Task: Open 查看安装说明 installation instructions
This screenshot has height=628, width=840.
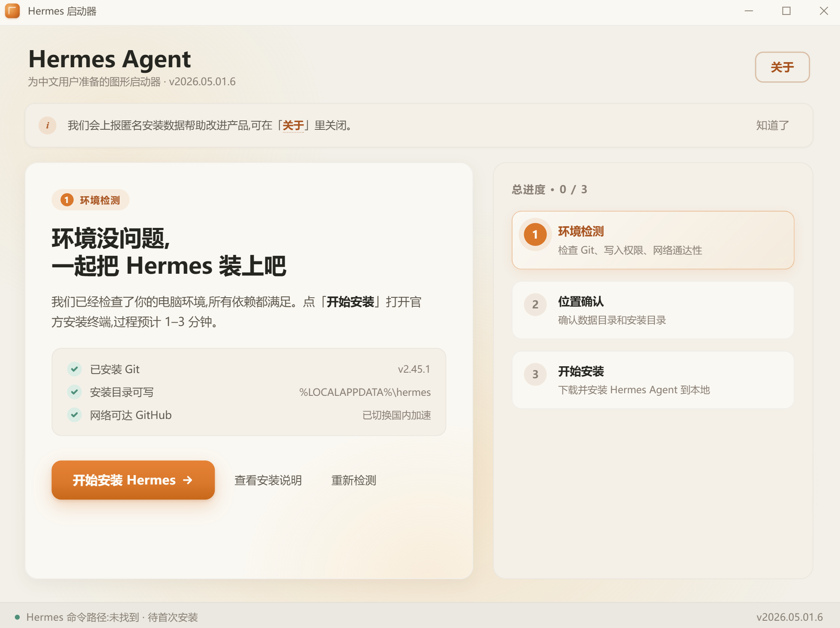Action: click(268, 480)
